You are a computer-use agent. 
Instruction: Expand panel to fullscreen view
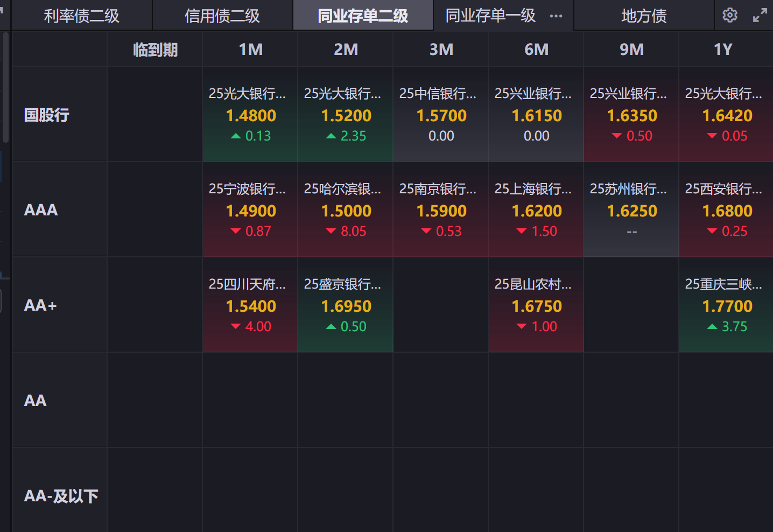tap(760, 15)
